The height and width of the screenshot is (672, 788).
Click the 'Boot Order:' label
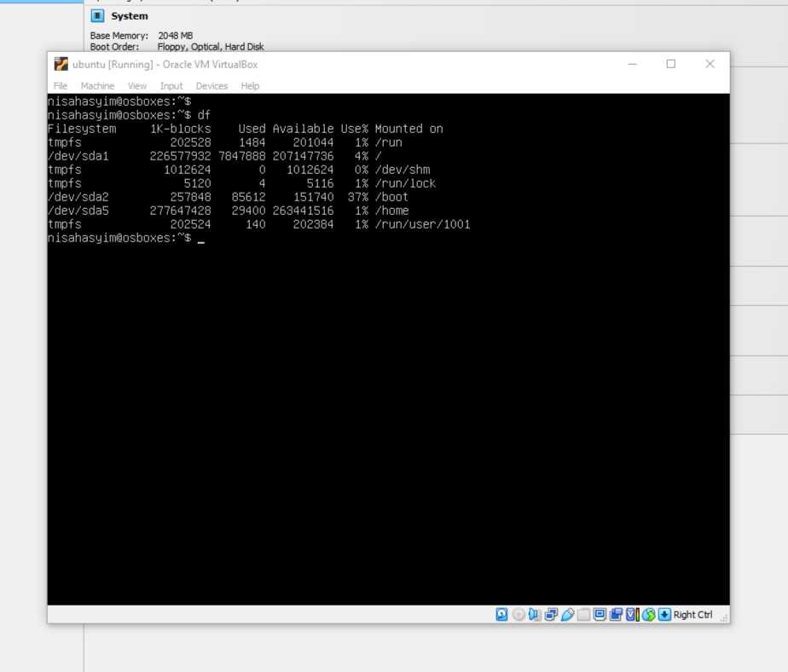[114, 47]
